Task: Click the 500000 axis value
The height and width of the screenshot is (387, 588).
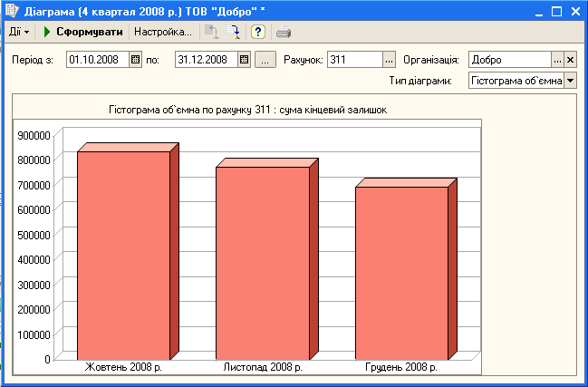Action: (34, 235)
